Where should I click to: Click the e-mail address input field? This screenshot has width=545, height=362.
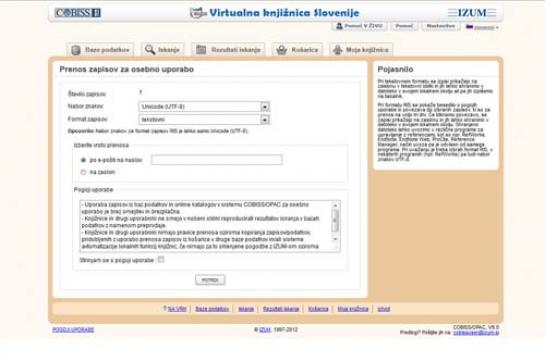pyautogui.click(x=217, y=160)
